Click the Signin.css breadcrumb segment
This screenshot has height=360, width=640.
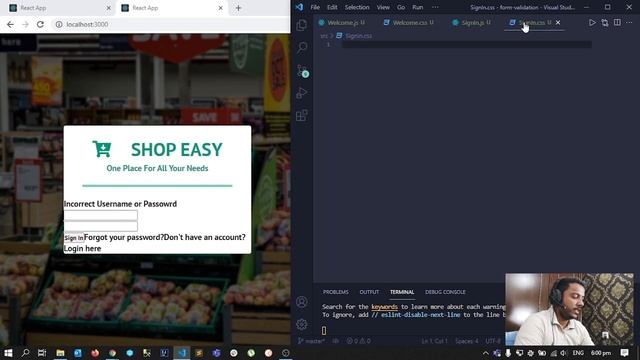(354, 36)
